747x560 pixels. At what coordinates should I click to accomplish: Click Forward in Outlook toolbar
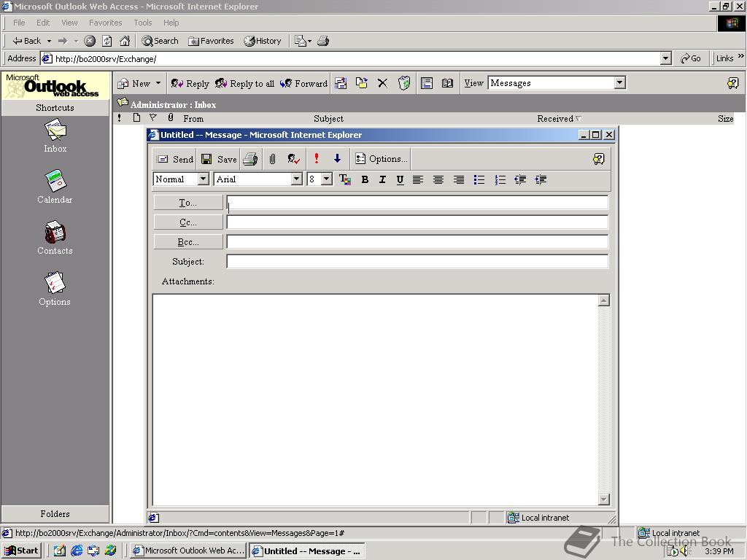click(303, 83)
